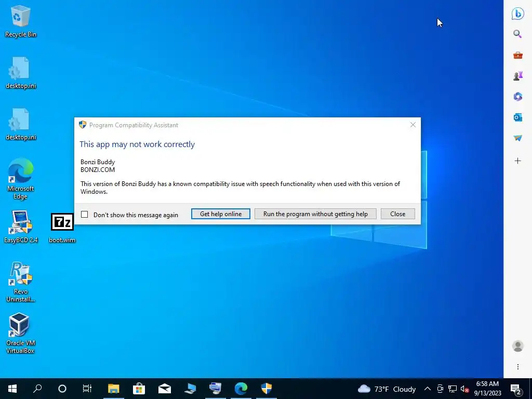Image resolution: width=532 pixels, height=399 pixels.
Task: Click the Program Compatibility Assistant shield icon
Action: coord(83,125)
